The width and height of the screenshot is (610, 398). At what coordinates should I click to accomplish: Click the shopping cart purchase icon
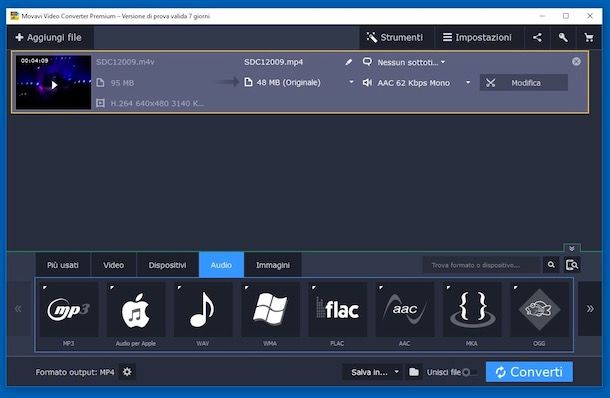[x=589, y=37]
